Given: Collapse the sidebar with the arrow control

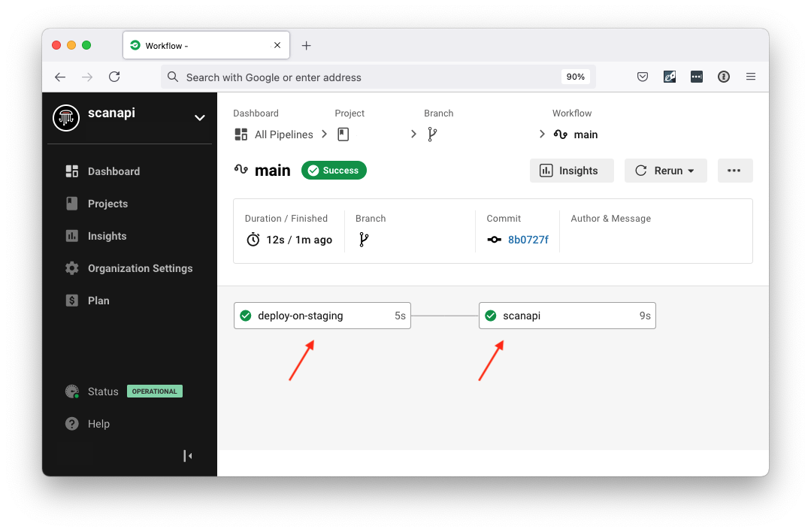Looking at the screenshot, I should click(187, 455).
